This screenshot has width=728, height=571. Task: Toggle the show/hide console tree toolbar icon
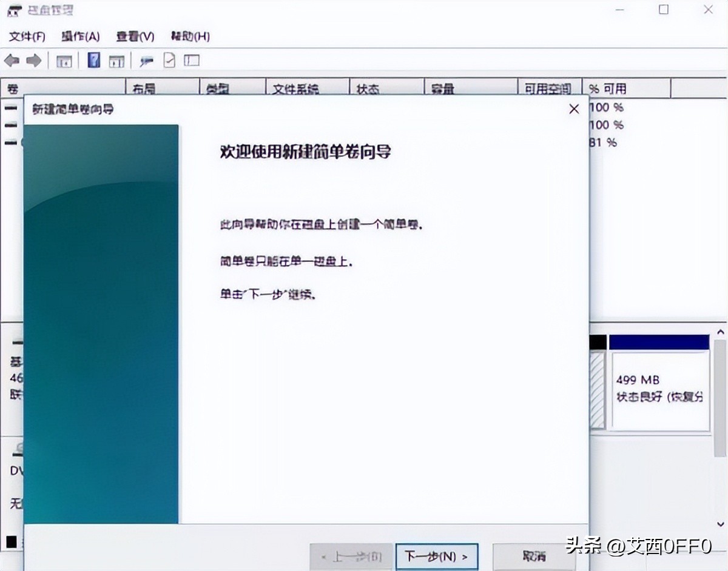click(64, 60)
